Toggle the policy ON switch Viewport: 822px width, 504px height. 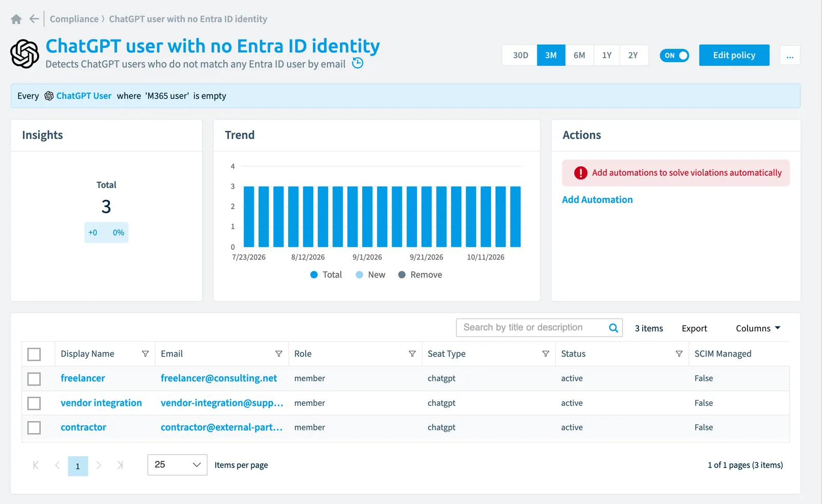675,55
